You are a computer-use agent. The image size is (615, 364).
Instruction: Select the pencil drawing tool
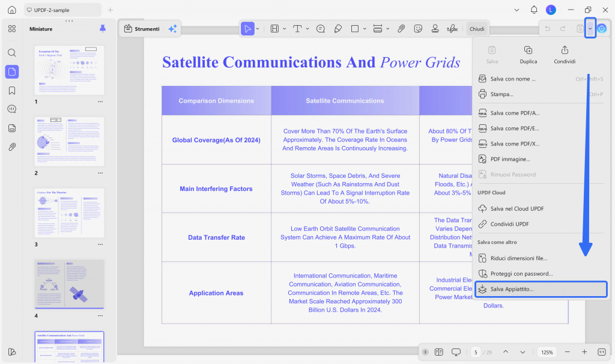coord(338,29)
